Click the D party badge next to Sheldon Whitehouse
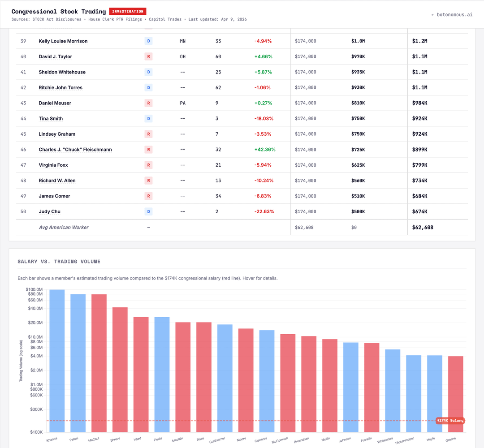The image size is (484, 448). pos(148,72)
